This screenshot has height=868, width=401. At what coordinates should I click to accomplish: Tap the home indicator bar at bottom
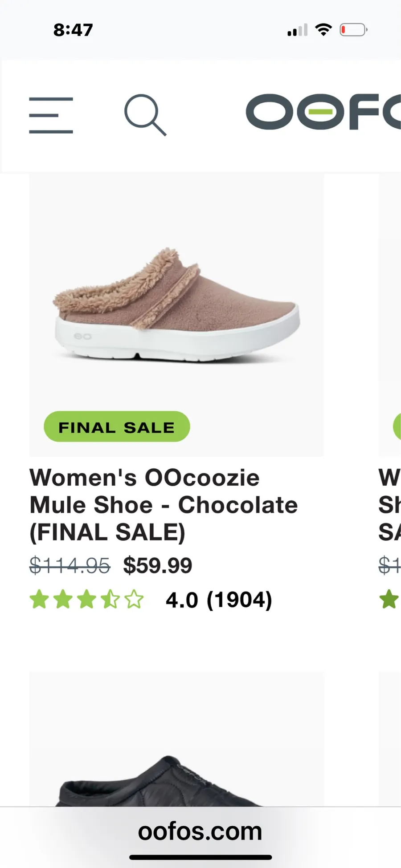point(200,857)
